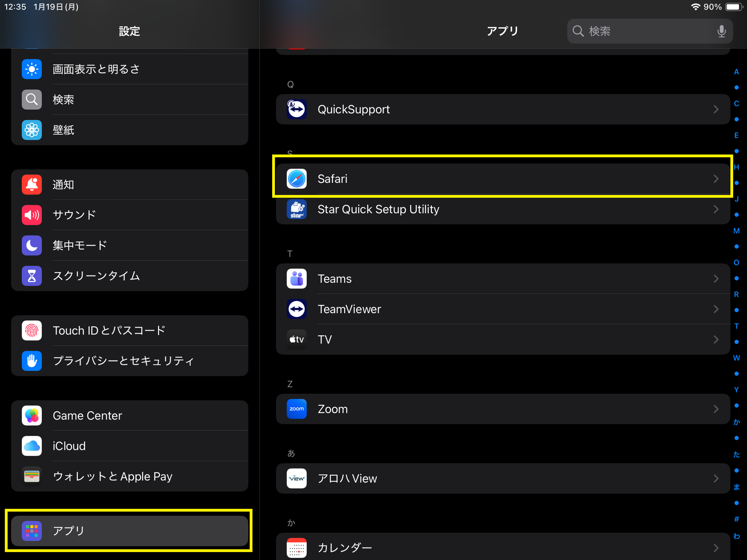Viewport: 747px width, 560px height.
Task: Open the Zoom app icon
Action: click(296, 409)
